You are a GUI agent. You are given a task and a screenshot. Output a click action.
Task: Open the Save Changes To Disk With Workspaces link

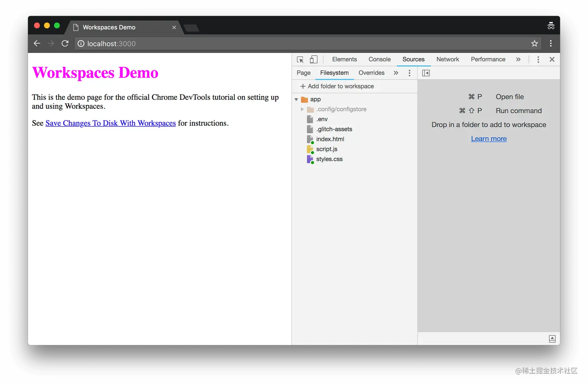point(110,123)
